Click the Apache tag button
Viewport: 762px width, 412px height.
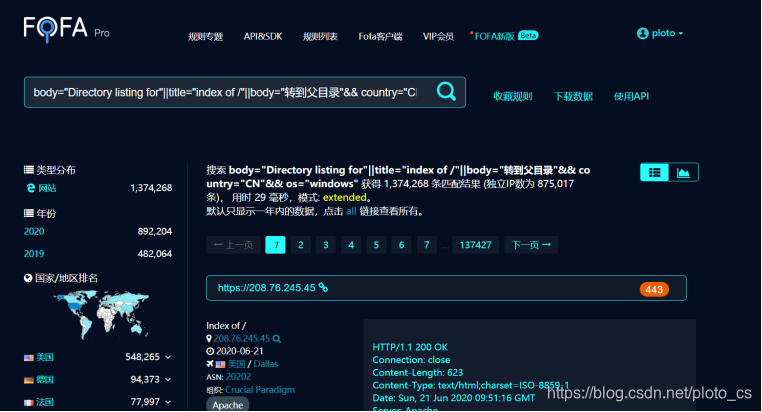pos(228,405)
